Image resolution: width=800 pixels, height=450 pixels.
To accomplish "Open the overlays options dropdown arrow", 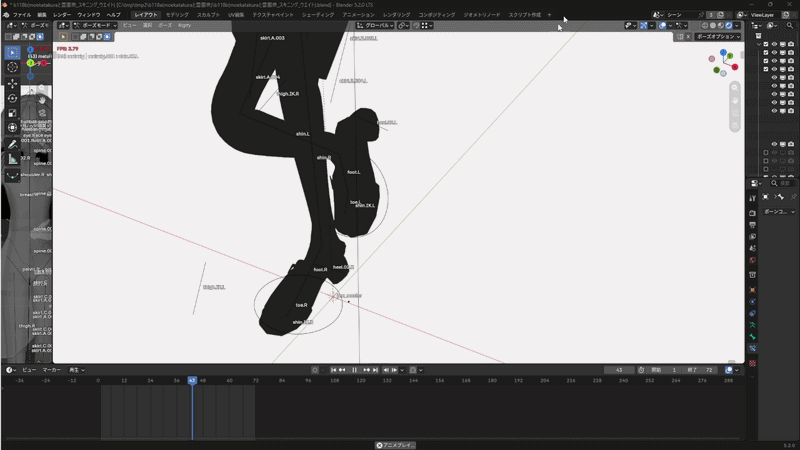I will click(670, 26).
